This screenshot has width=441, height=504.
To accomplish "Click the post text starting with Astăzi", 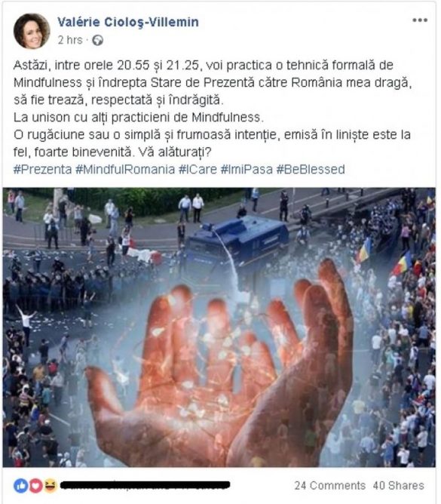I will tap(212, 109).
